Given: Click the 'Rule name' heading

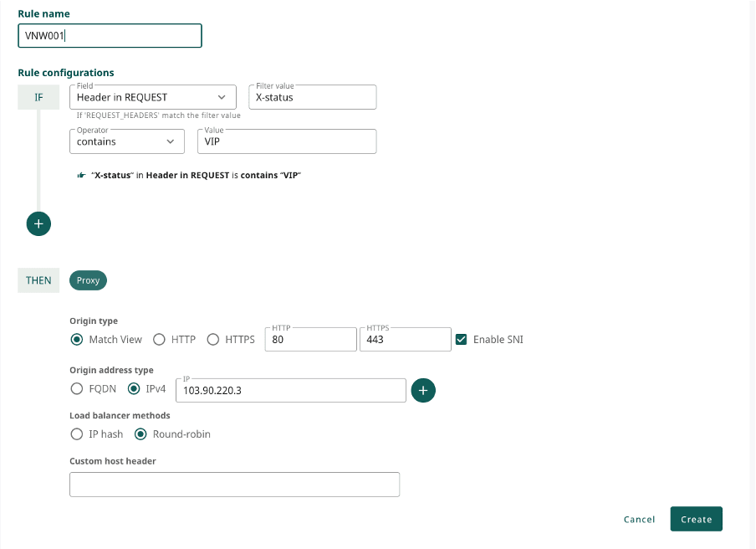Looking at the screenshot, I should click(43, 14).
